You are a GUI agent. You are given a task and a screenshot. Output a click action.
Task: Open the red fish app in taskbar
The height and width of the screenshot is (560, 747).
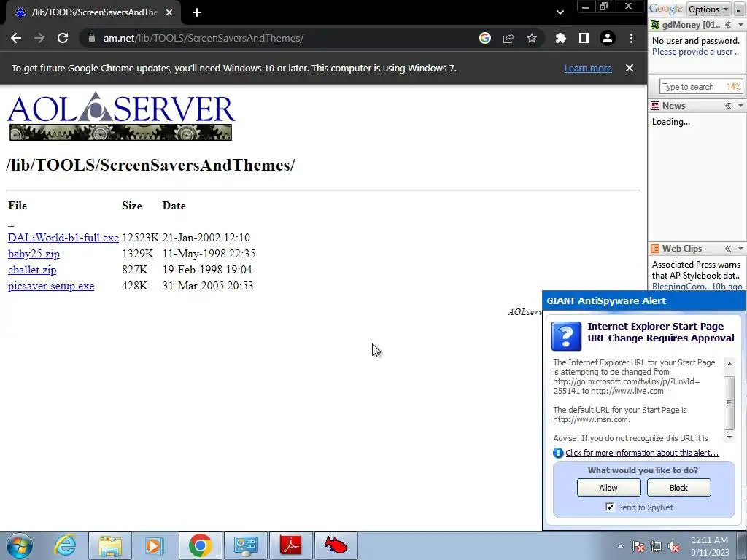(x=336, y=545)
